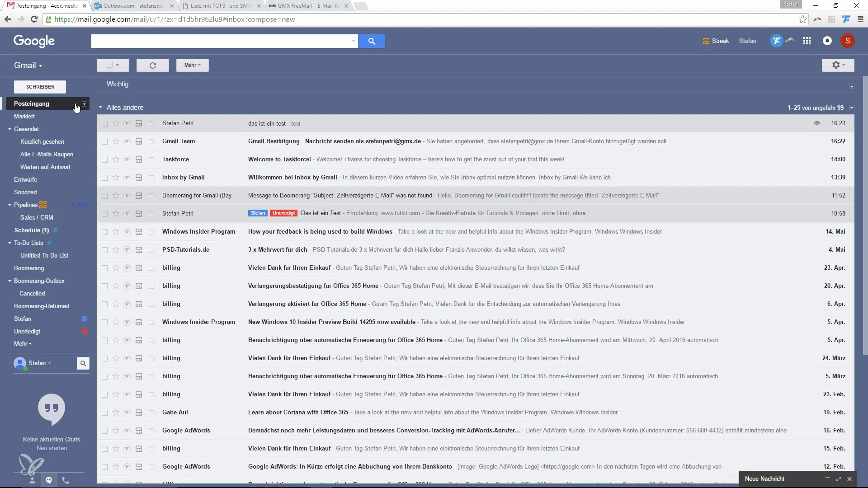The image size is (868, 488).
Task: Star the Gmail-Team email
Action: 116,141
